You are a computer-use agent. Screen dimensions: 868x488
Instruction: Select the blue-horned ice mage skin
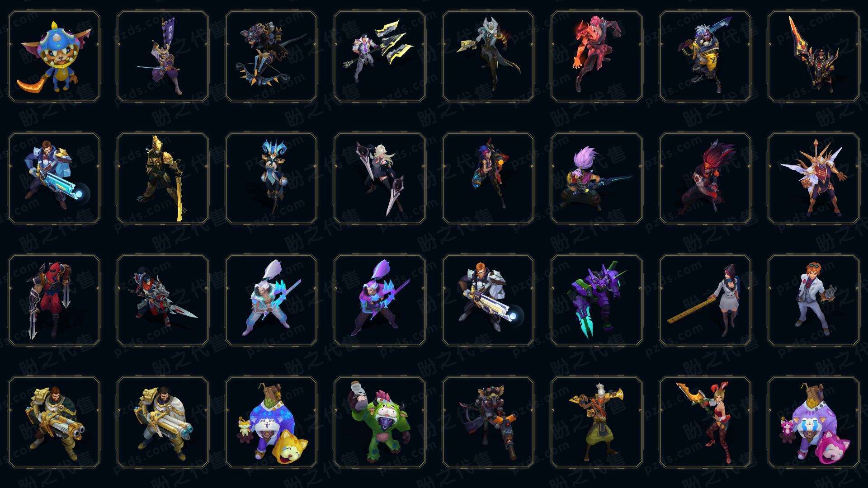tap(271, 178)
